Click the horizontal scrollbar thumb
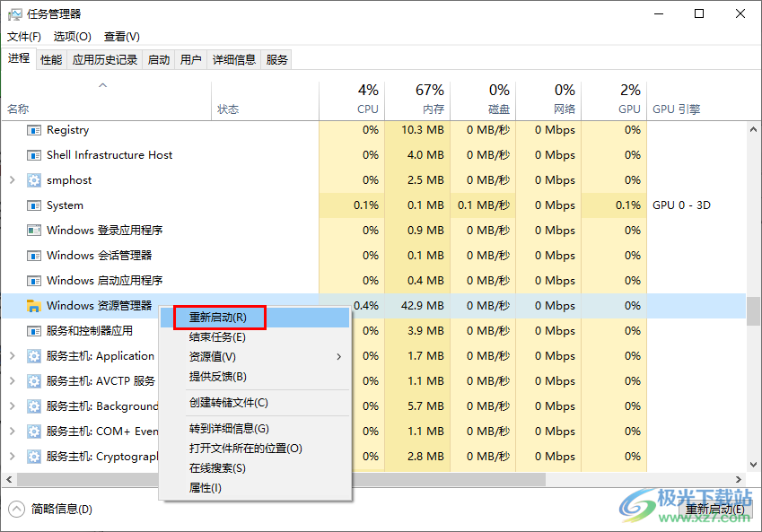Viewport: 762px width, 532px height. [x=282, y=480]
